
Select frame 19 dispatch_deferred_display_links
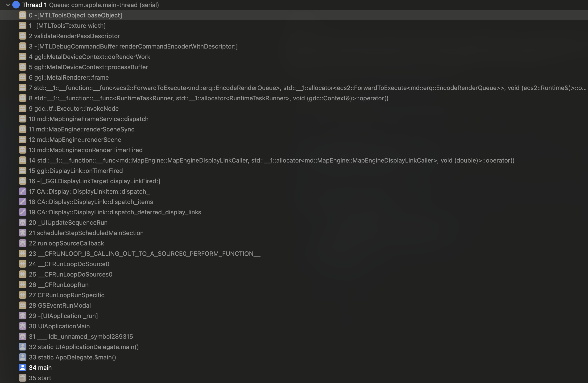click(x=294, y=212)
